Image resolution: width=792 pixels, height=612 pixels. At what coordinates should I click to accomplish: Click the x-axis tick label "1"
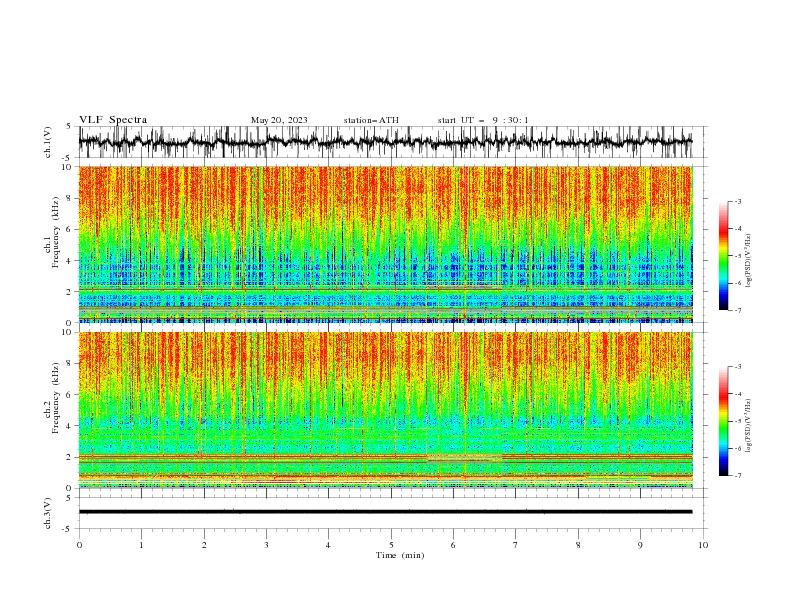pos(141,545)
